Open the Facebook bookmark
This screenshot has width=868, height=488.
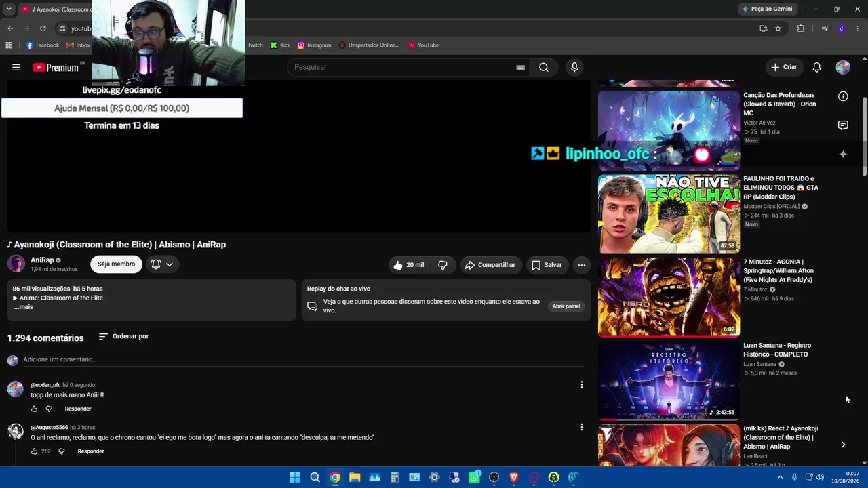43,45
